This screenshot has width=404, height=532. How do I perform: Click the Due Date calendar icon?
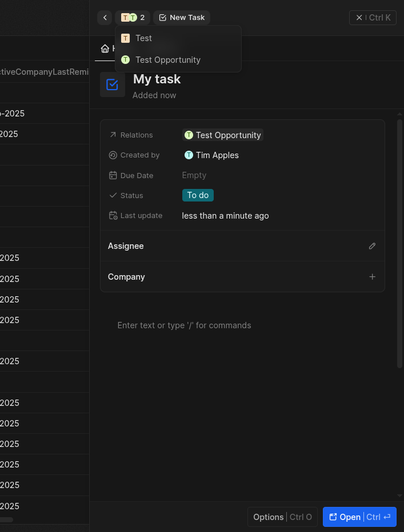113,176
